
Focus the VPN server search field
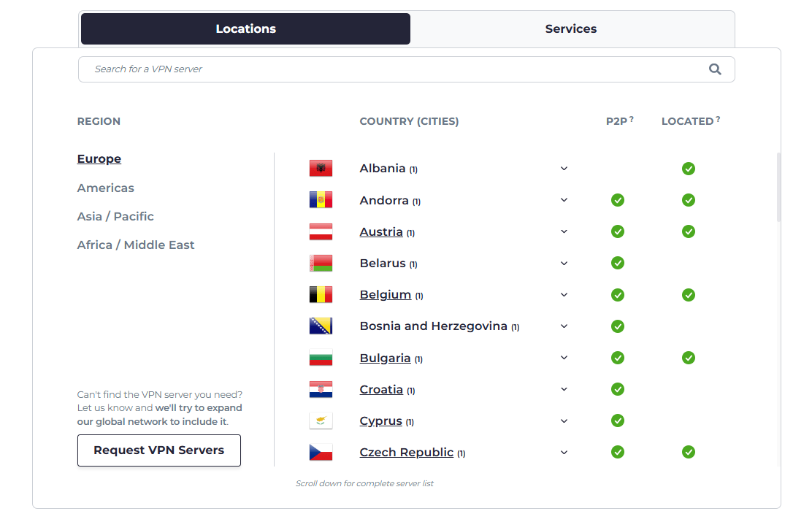point(394,69)
